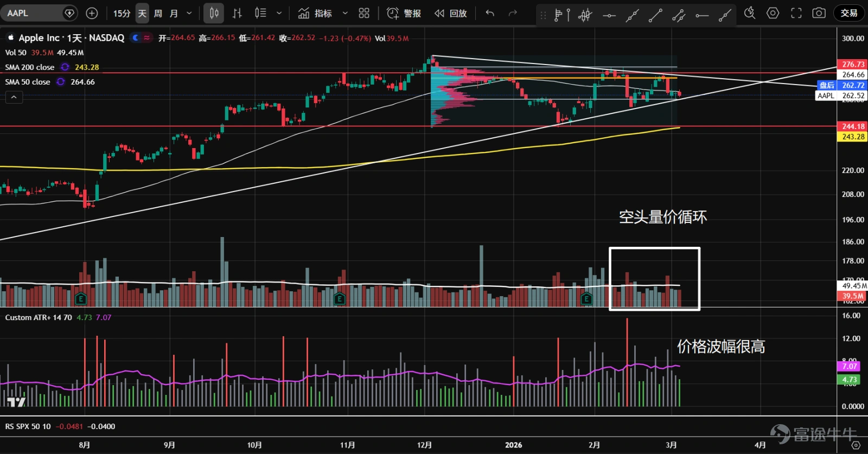Click the late-January earnings E marker
Viewport: 868px width, 454px height.
(x=586, y=298)
